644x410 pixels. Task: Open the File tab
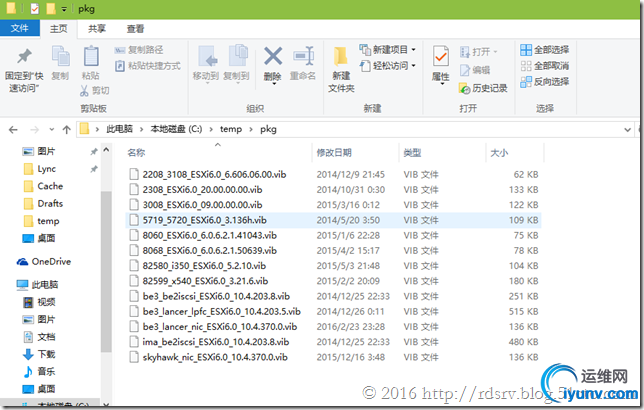pos(20,28)
